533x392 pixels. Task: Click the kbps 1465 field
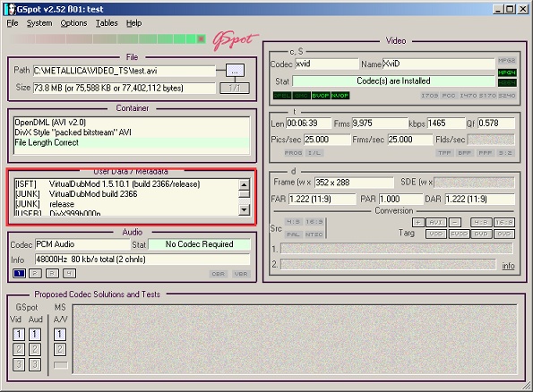coord(445,124)
